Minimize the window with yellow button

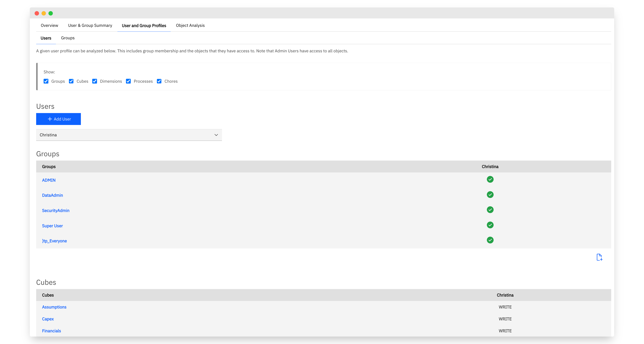tap(44, 13)
